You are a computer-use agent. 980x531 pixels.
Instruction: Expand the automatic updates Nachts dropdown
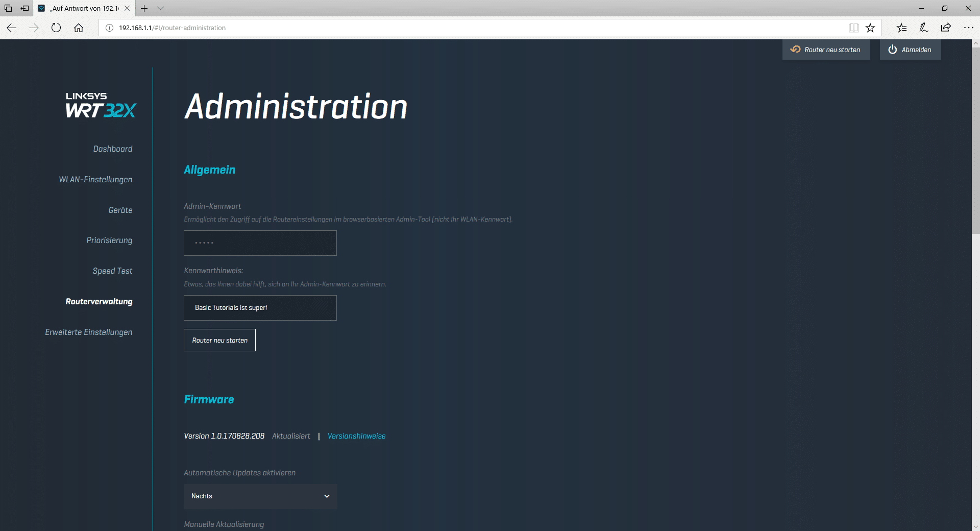coord(260,496)
